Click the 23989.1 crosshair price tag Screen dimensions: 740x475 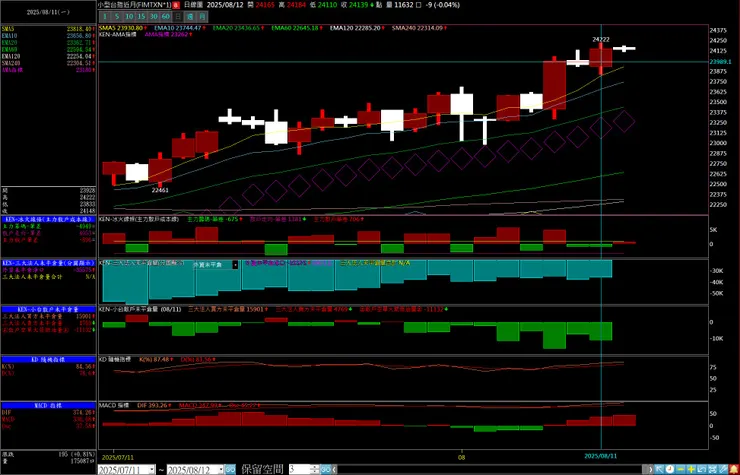720,62
